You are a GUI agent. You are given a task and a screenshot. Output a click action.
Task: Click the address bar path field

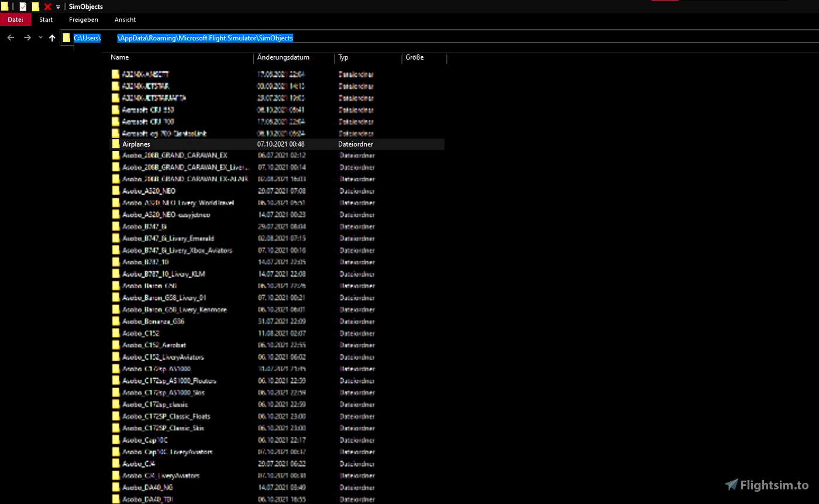(439, 38)
